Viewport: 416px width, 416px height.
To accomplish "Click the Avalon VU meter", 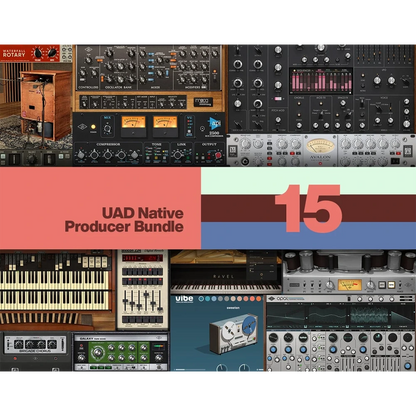I will (320, 146).
